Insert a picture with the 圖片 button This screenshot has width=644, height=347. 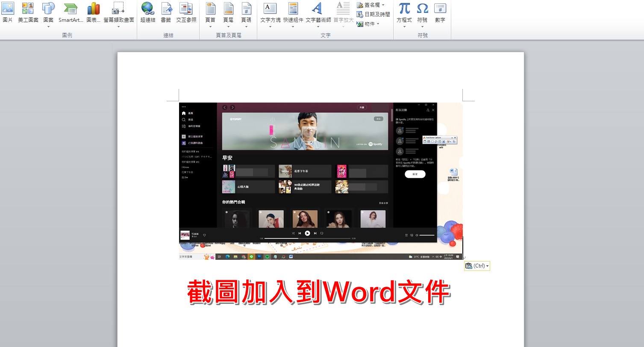8,13
